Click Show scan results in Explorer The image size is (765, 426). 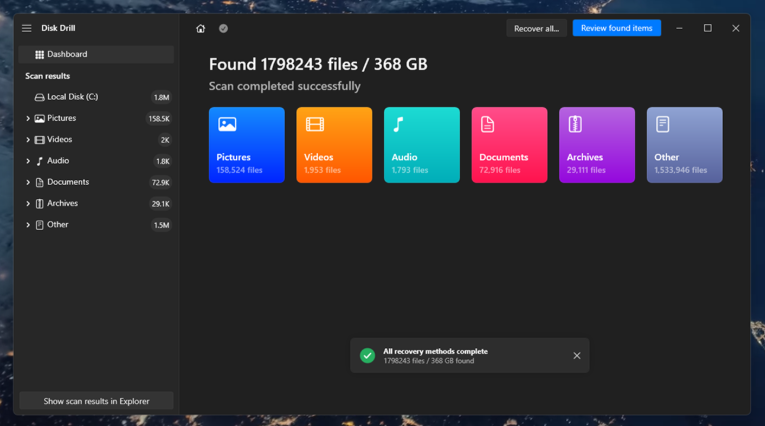[x=96, y=401]
